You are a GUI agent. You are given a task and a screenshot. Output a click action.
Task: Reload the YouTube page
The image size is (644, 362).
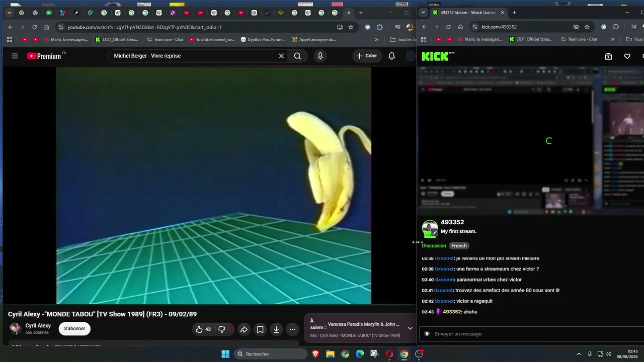tap(34, 27)
